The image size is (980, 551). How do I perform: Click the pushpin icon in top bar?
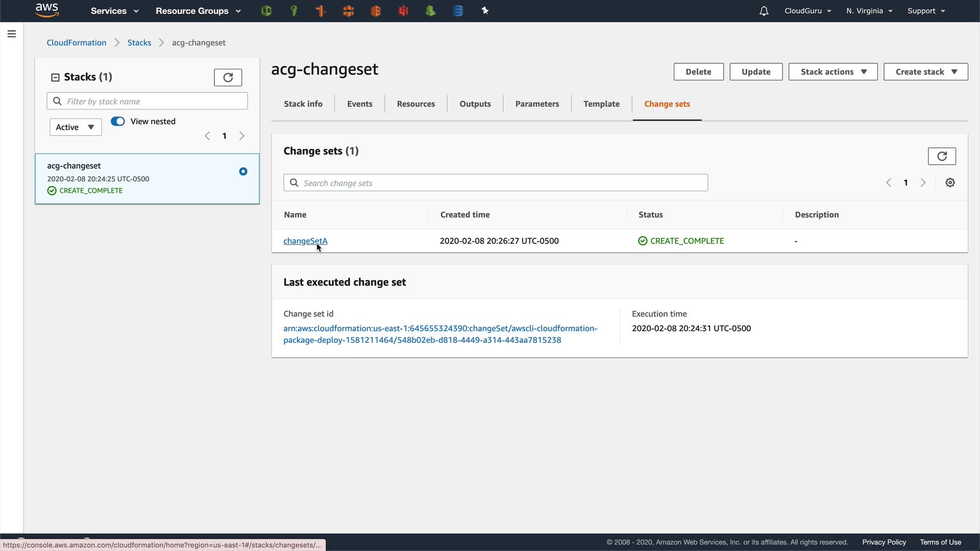[x=485, y=11]
